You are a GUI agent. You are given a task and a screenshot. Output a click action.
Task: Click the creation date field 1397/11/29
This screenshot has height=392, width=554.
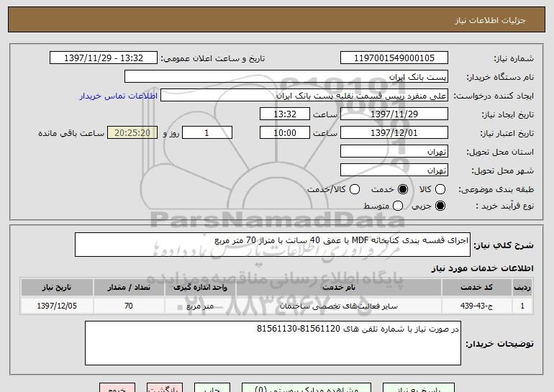tap(394, 114)
